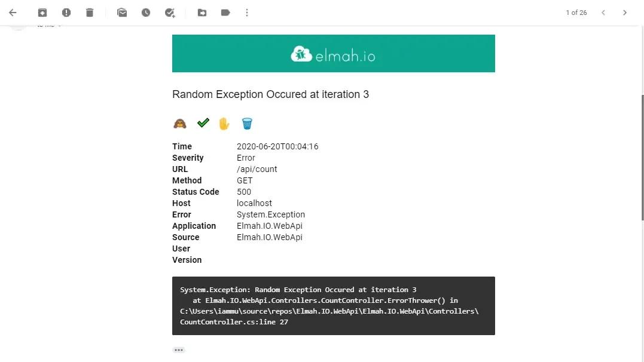Archive the elmah.io error email
This screenshot has width=644, height=362.
click(x=42, y=13)
